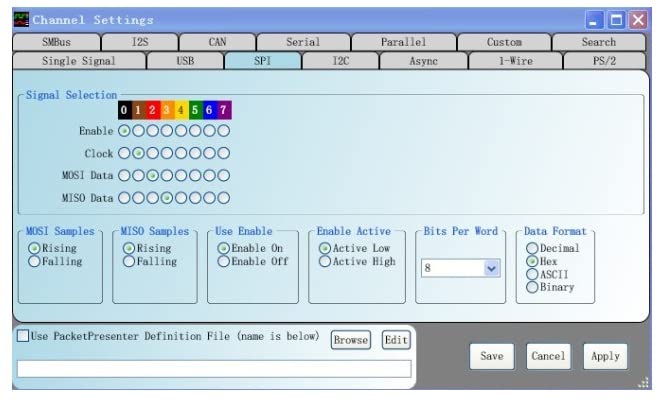Click the Save button
Screen dimensions: 663x403
coord(491,356)
